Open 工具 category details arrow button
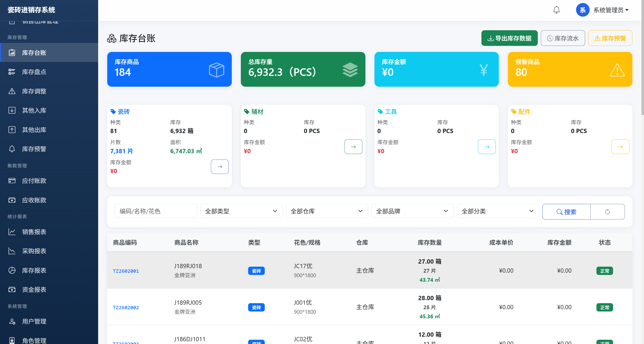 coord(487,147)
